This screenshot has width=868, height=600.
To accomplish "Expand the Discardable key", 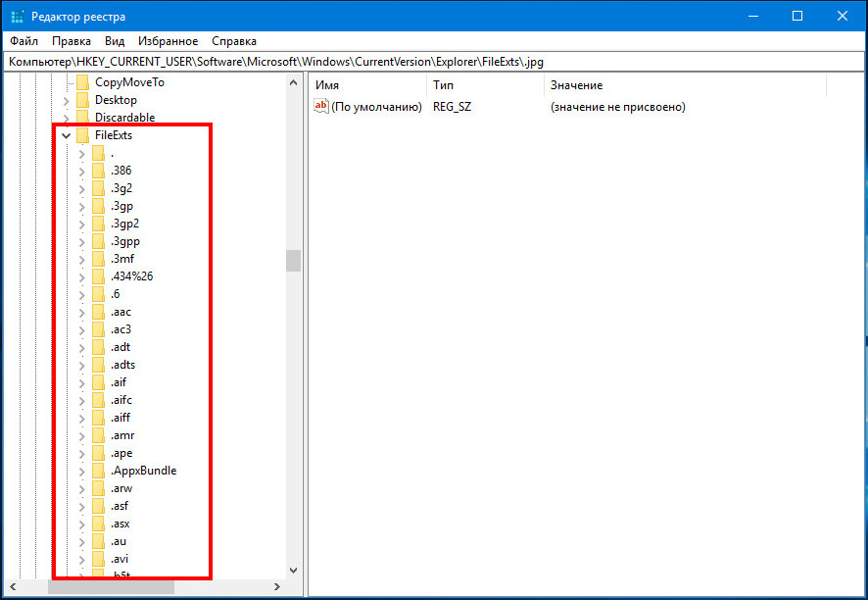I will (x=67, y=118).
